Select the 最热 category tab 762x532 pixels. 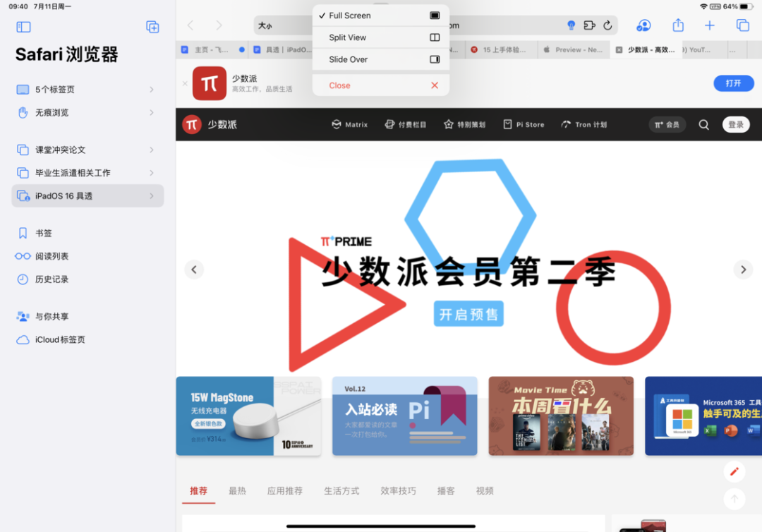(x=237, y=490)
